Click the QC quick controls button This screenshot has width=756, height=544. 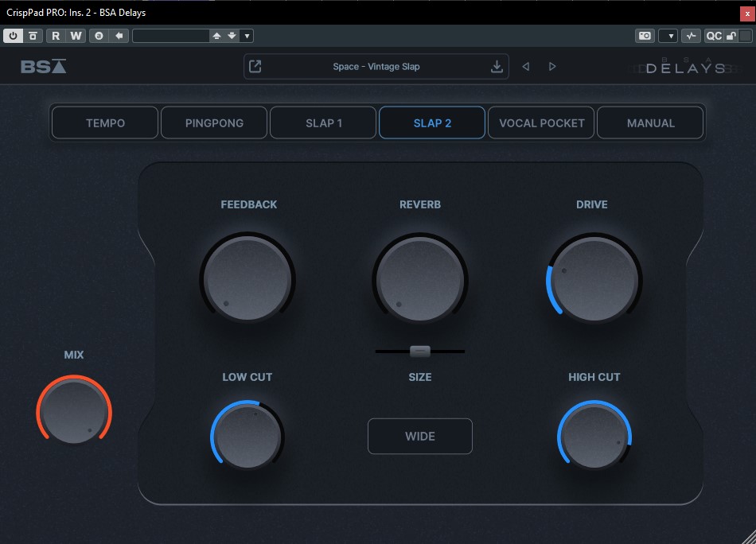pyautogui.click(x=714, y=36)
